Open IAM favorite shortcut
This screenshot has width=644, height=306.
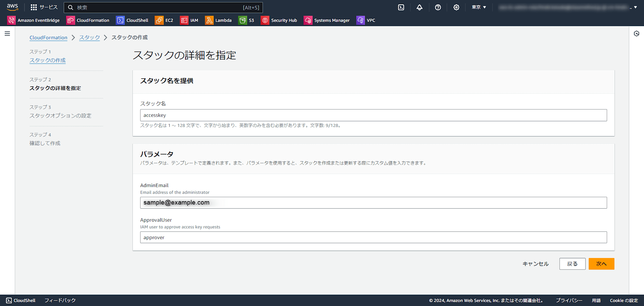(x=189, y=20)
